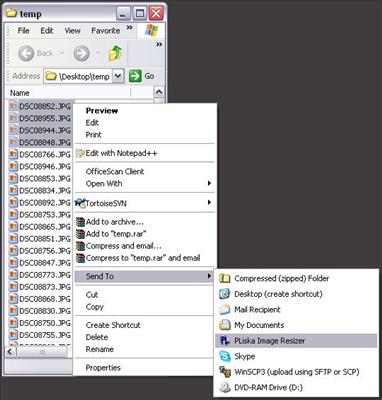Expand the Open With submenu
The height and width of the screenshot is (400, 382).
click(x=144, y=183)
